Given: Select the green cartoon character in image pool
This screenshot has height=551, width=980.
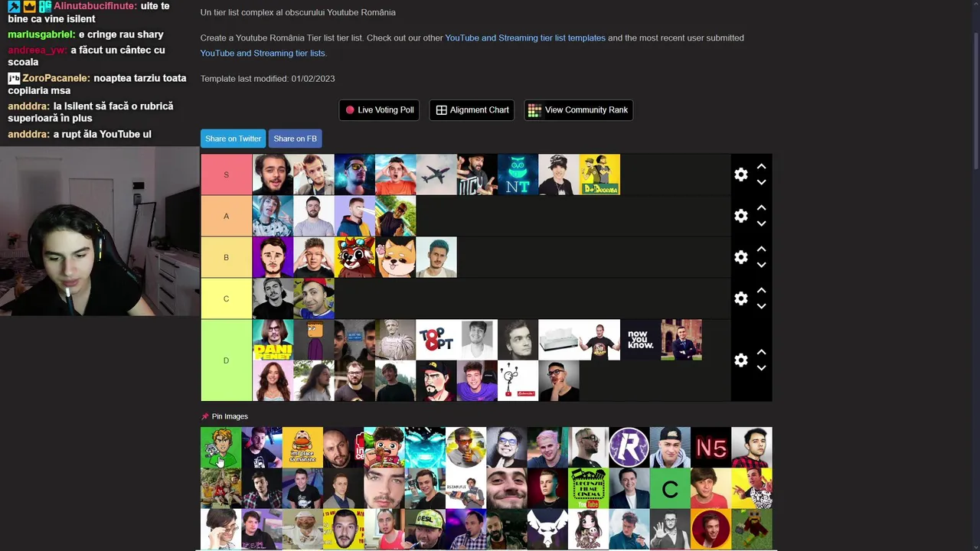Looking at the screenshot, I should [220, 447].
